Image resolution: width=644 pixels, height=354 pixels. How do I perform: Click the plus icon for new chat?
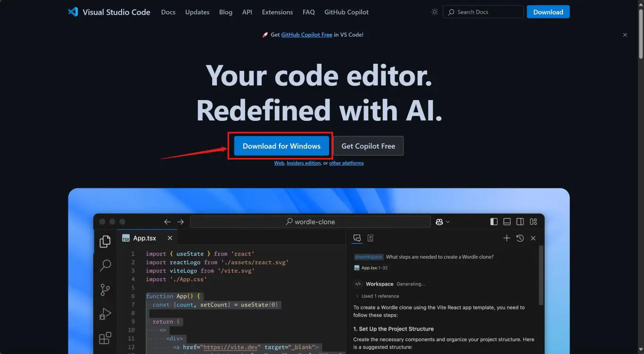pyautogui.click(x=507, y=238)
